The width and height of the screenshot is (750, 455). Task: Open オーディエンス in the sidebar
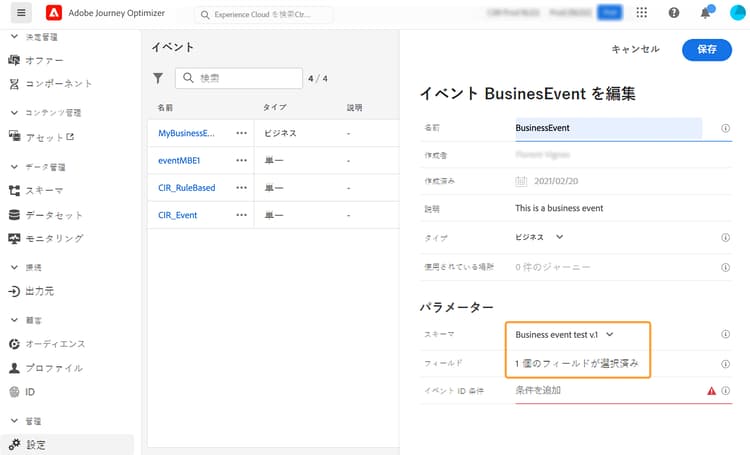click(55, 344)
